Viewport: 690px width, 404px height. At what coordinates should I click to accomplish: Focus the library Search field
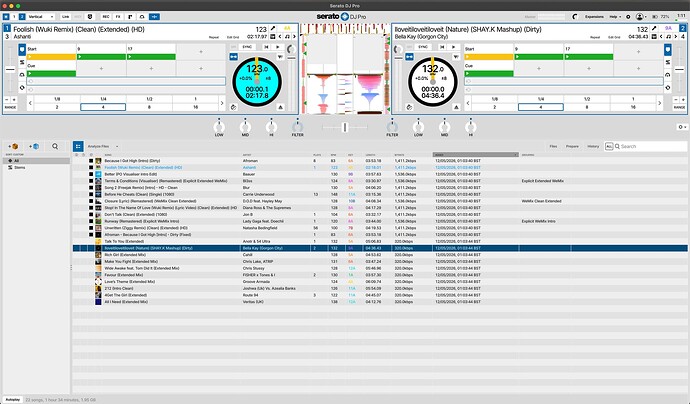pos(650,146)
